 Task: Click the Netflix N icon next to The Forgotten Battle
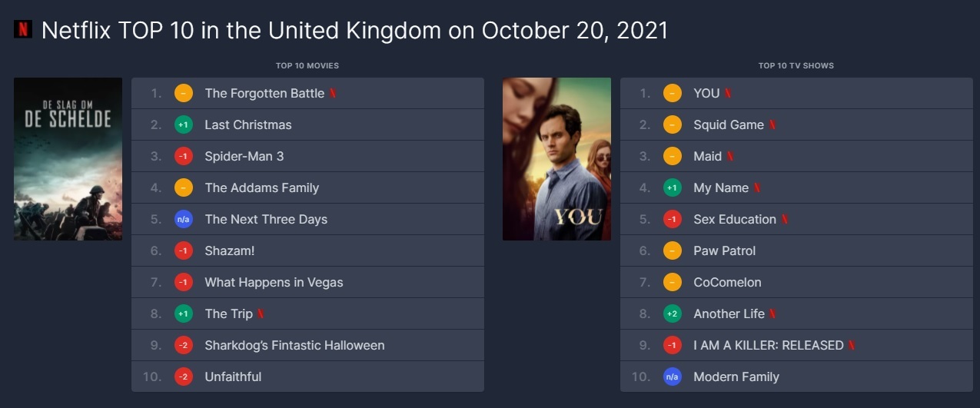[333, 94]
